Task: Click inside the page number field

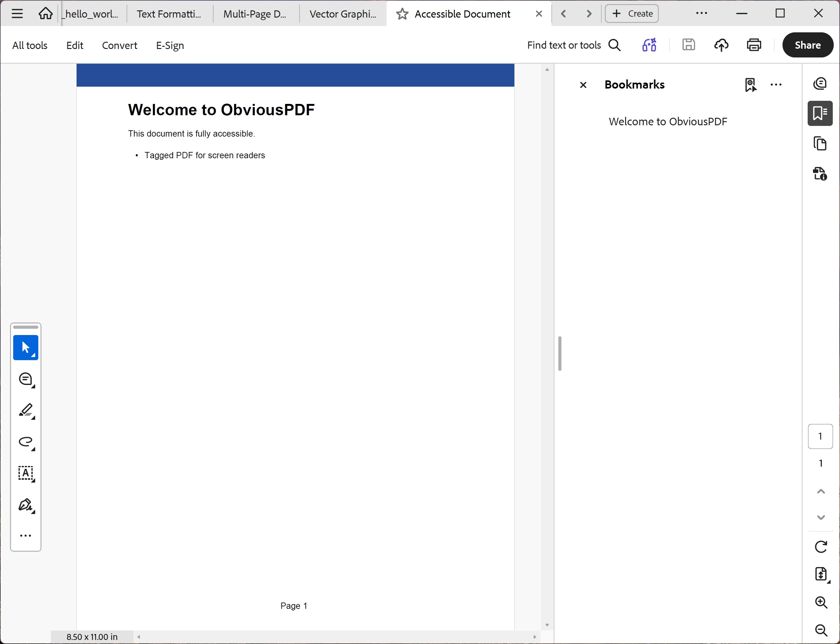Action: (x=821, y=436)
